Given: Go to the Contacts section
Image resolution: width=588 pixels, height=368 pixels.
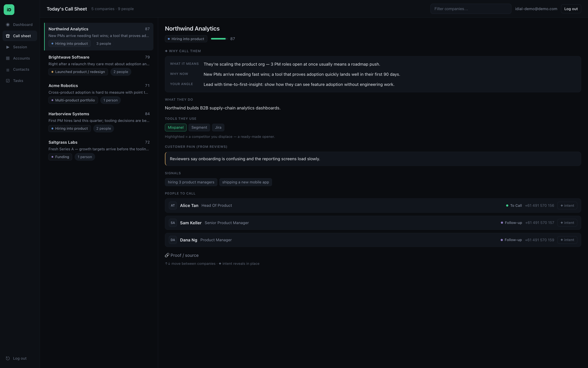Looking at the screenshot, I should 20,69.
